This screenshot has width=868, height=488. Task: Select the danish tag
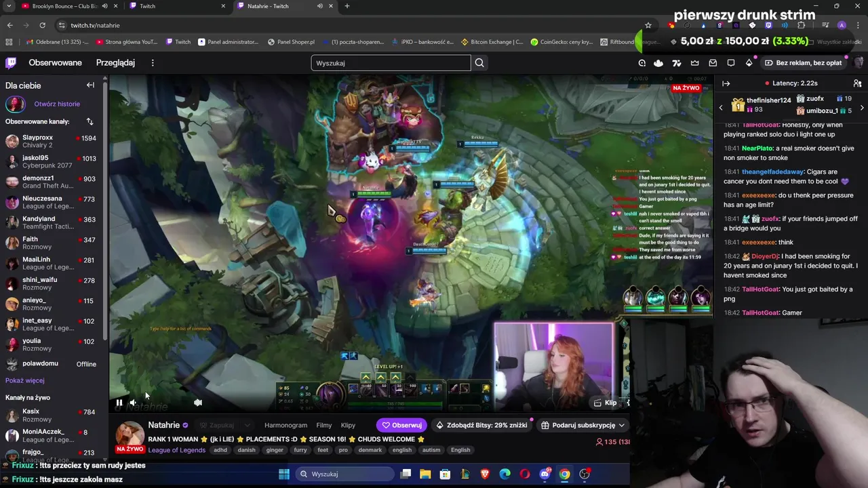pyautogui.click(x=246, y=450)
